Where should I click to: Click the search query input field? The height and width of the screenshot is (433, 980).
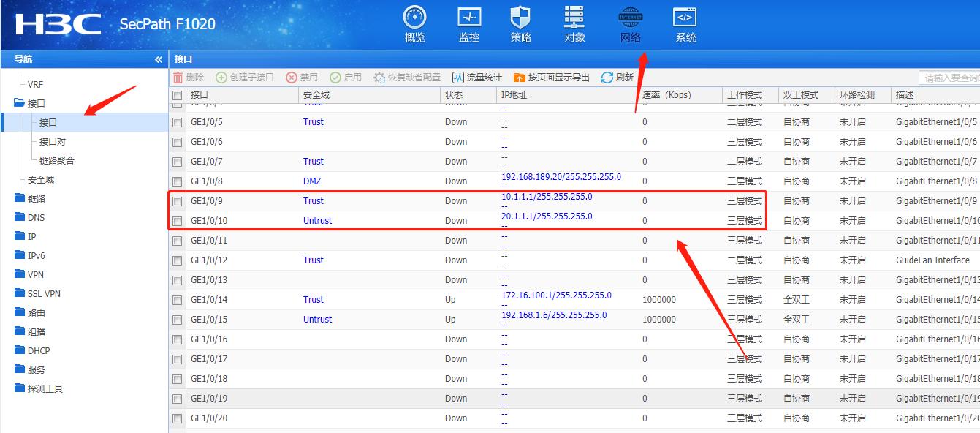tap(949, 78)
